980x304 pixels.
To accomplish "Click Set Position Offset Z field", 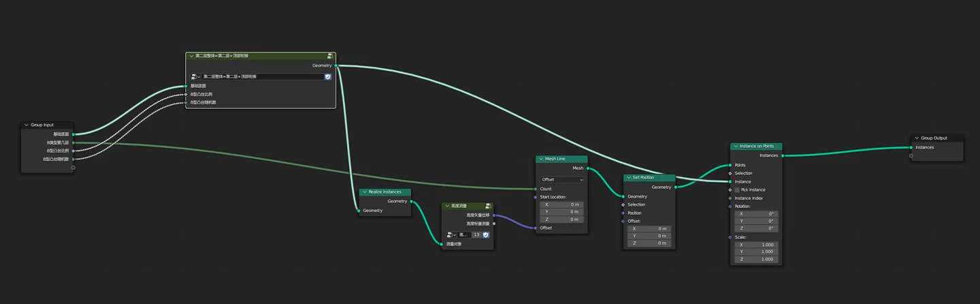I will point(649,243).
